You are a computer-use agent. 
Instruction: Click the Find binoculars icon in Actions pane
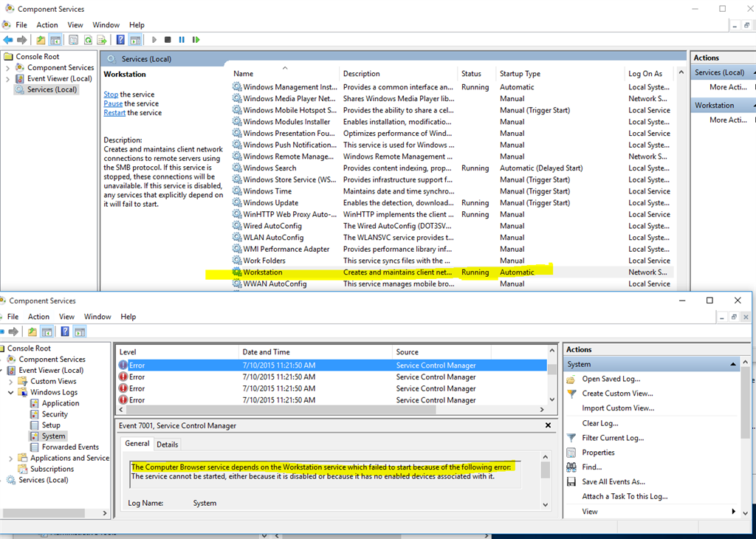point(571,467)
